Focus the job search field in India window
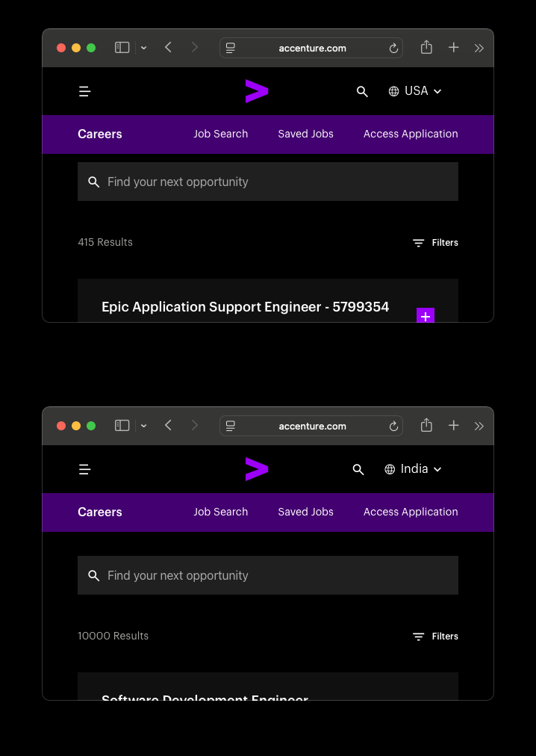The image size is (536, 756). (268, 575)
